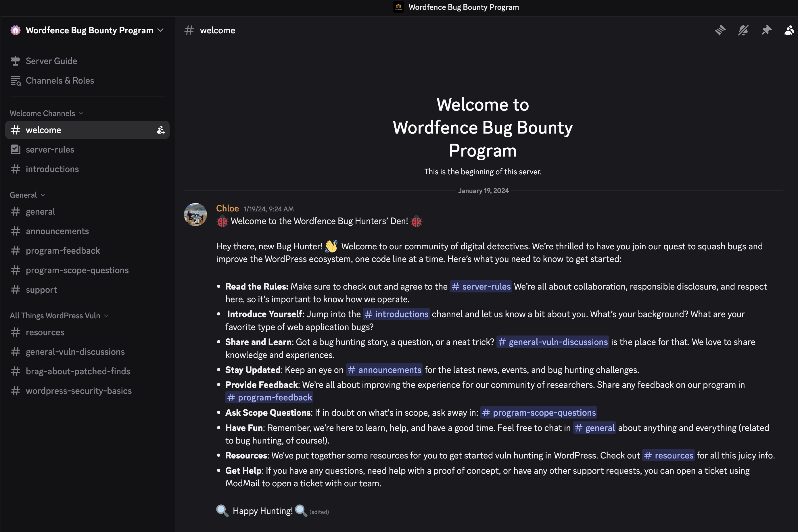Switch to the introductions channel
This screenshot has width=798, height=532.
click(52, 169)
